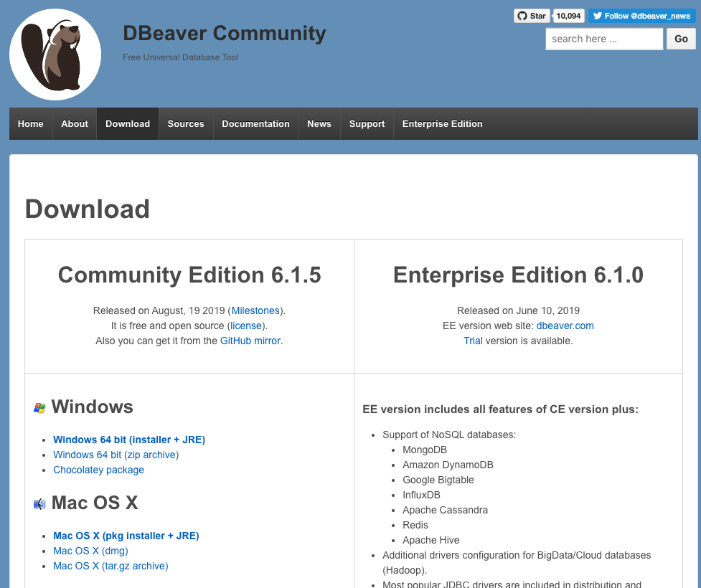Follow @dbeaver_news on Twitter
The image size is (701, 588).
click(x=642, y=16)
